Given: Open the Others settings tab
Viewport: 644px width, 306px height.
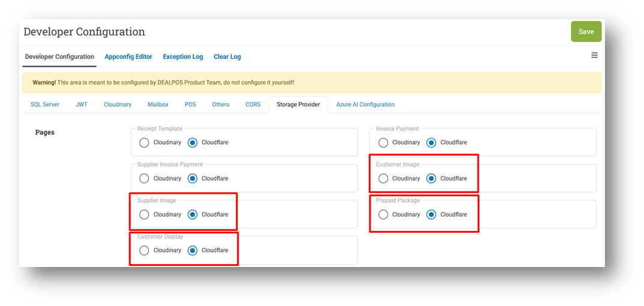Looking at the screenshot, I should click(220, 104).
